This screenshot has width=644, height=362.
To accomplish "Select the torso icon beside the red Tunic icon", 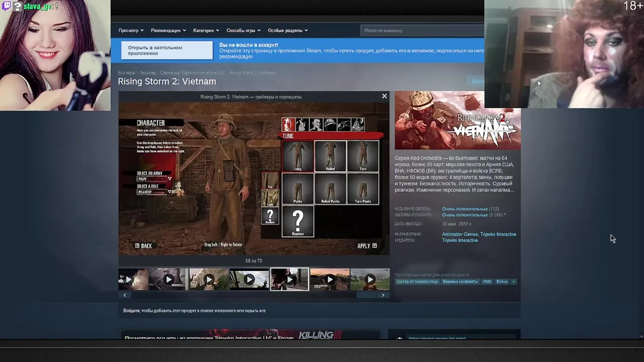I will (302, 124).
